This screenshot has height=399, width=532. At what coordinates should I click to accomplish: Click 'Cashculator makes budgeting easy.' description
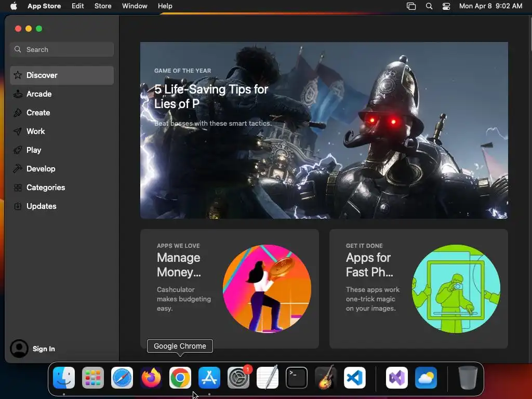tap(183, 299)
